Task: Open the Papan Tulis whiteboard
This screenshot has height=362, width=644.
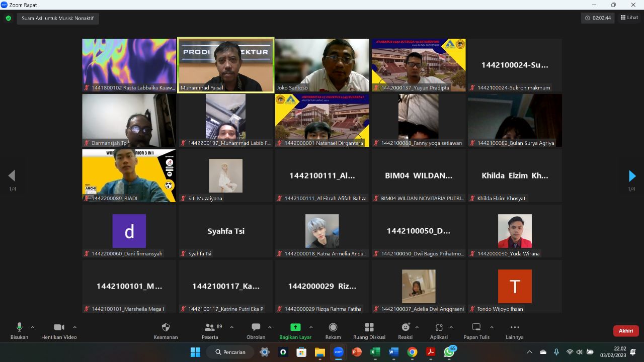Action: click(x=476, y=328)
